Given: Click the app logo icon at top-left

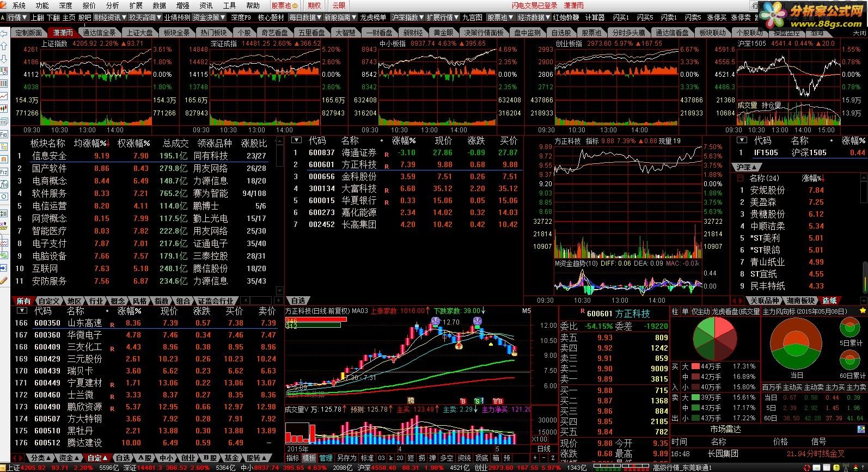Looking at the screenshot, I should [4, 5].
